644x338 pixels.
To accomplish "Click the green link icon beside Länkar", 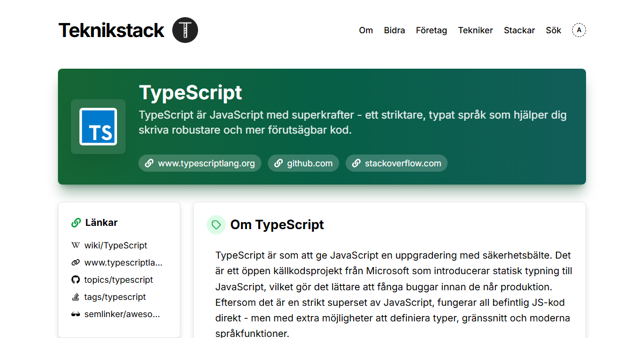I will (x=76, y=223).
